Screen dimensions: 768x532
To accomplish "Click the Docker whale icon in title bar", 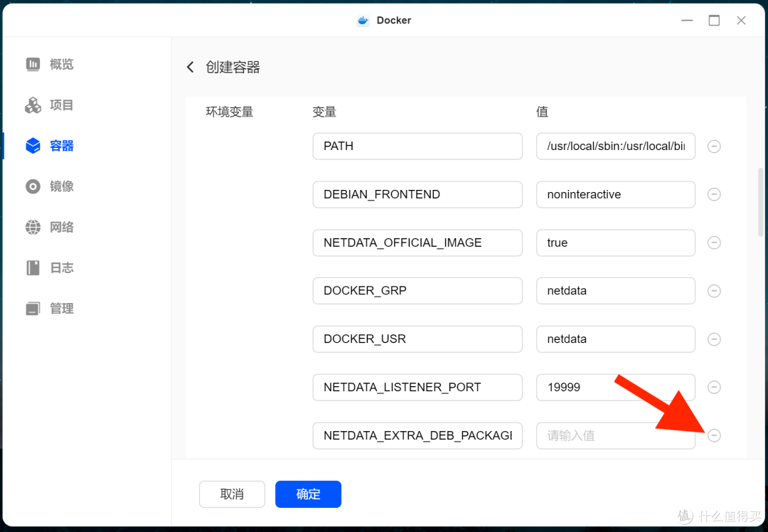I will [363, 20].
